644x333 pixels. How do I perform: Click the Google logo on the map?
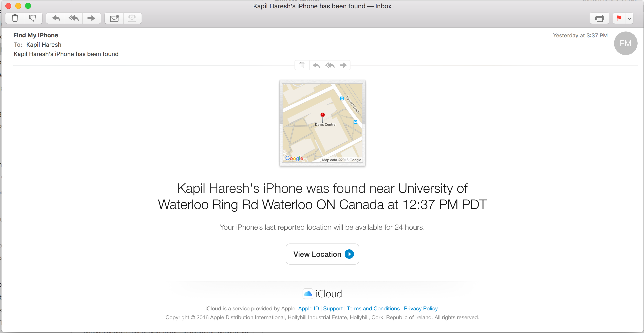pyautogui.click(x=294, y=158)
